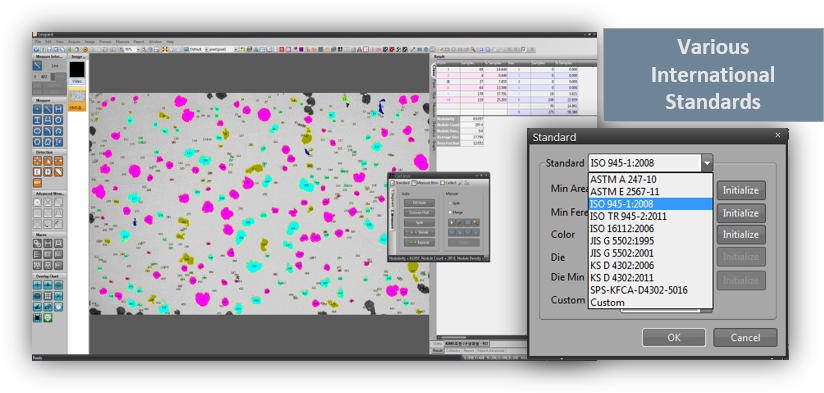The image size is (824, 393).
Task: Click the Convex Hull button
Action: [x=419, y=213]
